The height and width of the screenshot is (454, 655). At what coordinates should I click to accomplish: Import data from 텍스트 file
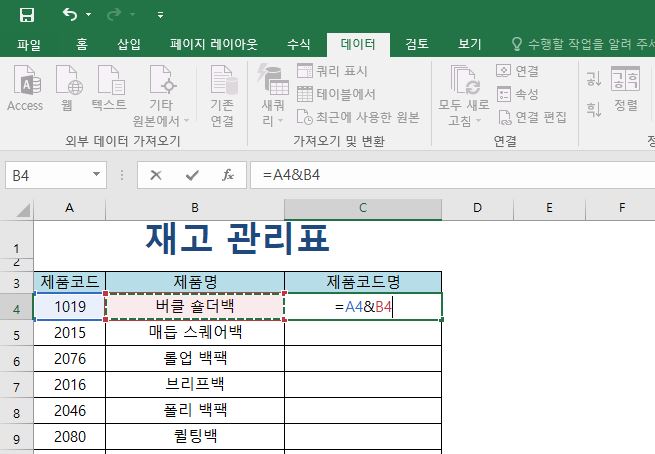click(109, 89)
